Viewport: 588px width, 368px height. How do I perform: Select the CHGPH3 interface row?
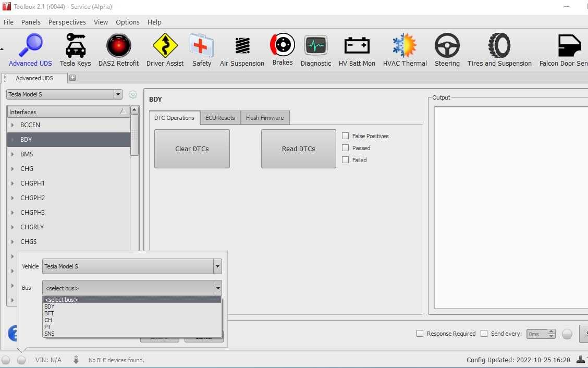(69, 212)
